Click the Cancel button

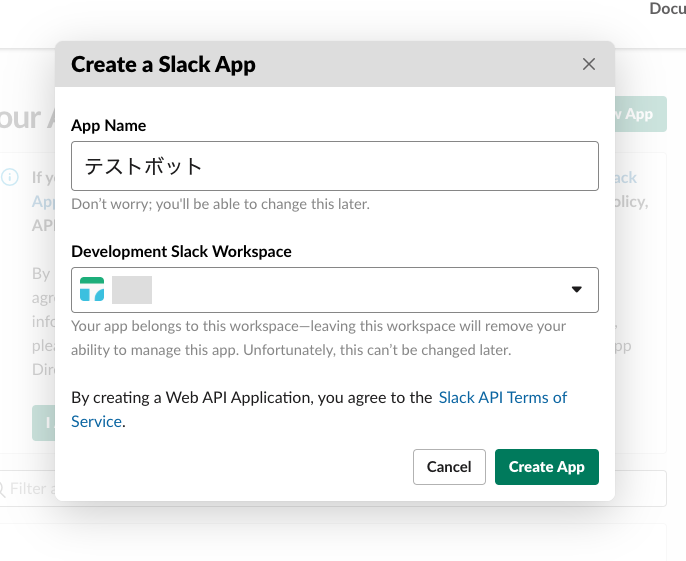(449, 467)
